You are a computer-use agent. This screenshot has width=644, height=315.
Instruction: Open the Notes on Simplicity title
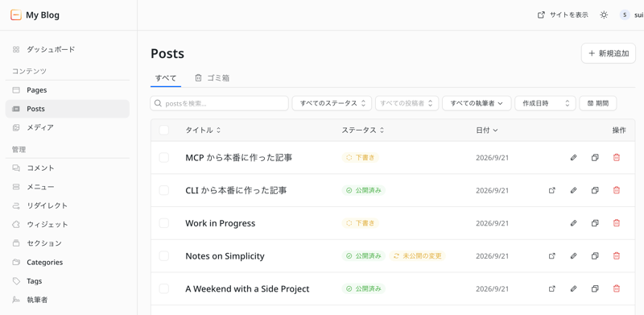click(x=225, y=255)
